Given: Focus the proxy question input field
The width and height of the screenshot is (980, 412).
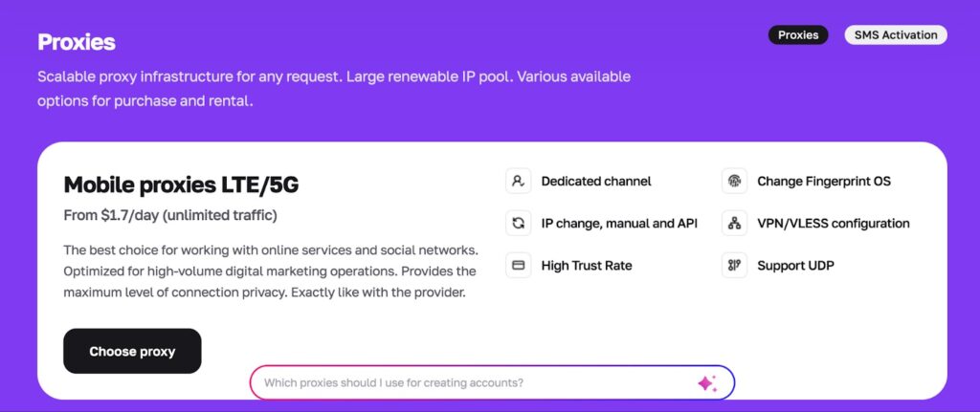Looking at the screenshot, I should 474,383.
